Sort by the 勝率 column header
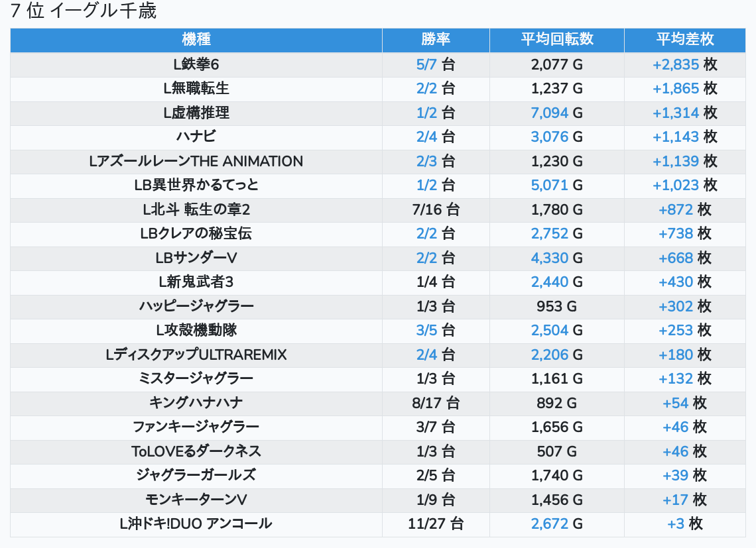Image resolution: width=756 pixels, height=548 pixels. tap(436, 40)
